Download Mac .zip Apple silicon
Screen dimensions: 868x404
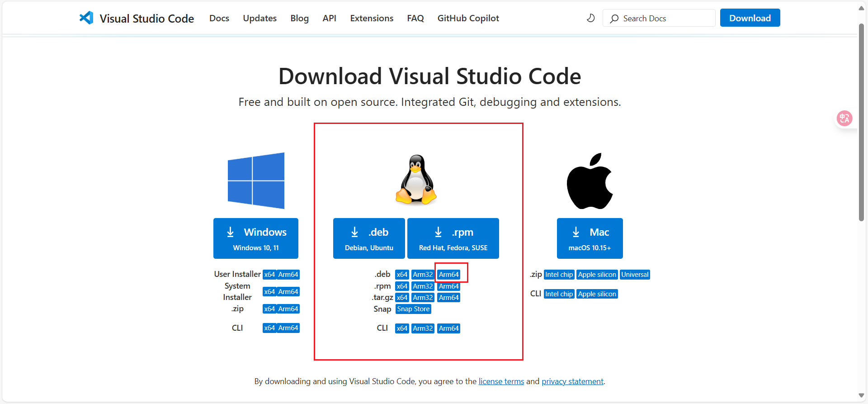coord(597,275)
